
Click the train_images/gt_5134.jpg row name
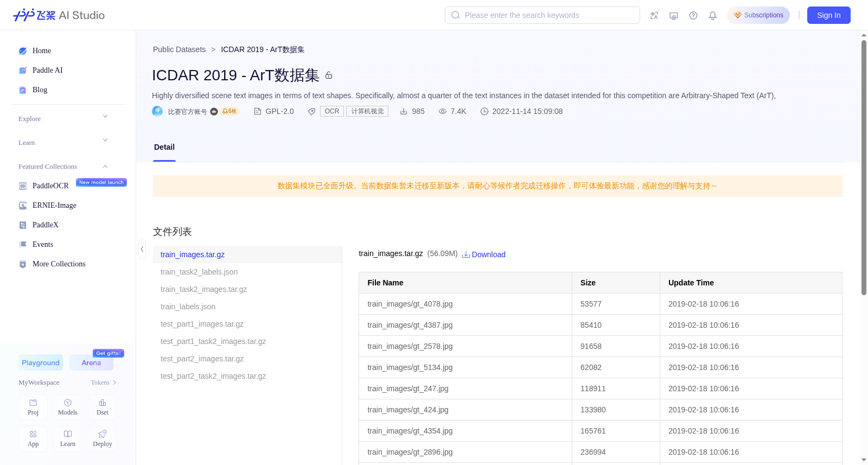tap(410, 367)
